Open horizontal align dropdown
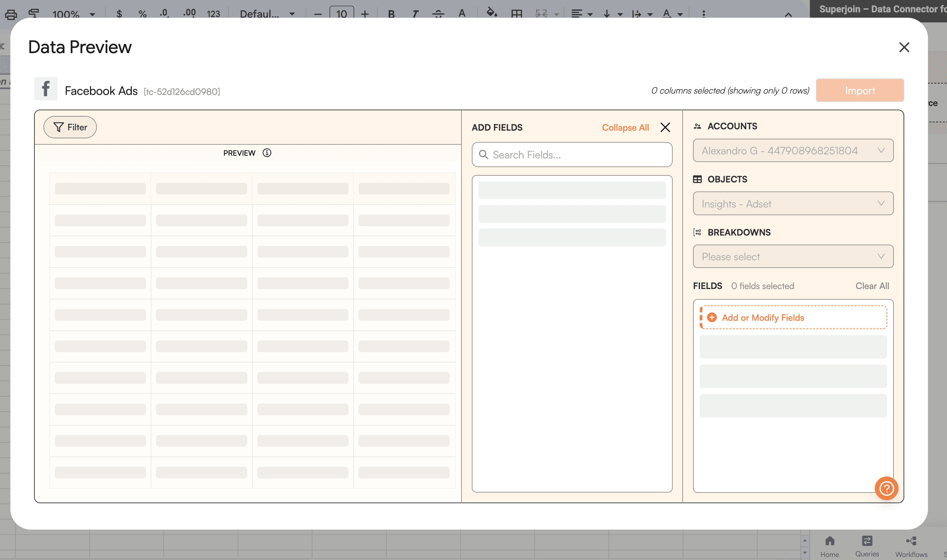947x560 pixels. tap(582, 14)
